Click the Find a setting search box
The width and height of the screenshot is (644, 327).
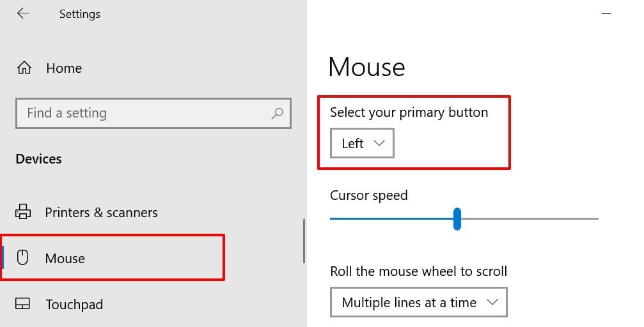click(x=141, y=113)
